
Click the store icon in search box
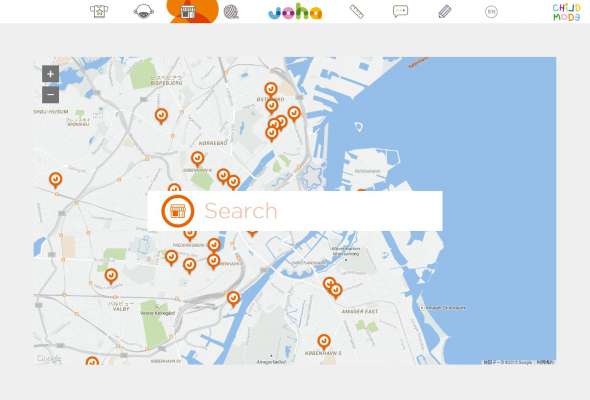(x=178, y=211)
